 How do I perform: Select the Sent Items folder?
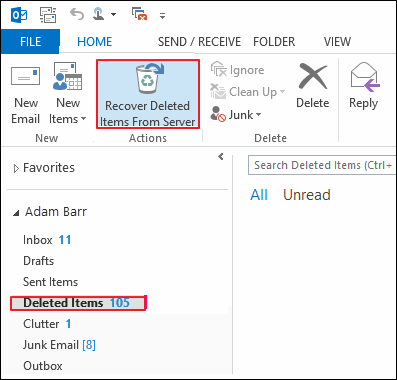tap(50, 282)
